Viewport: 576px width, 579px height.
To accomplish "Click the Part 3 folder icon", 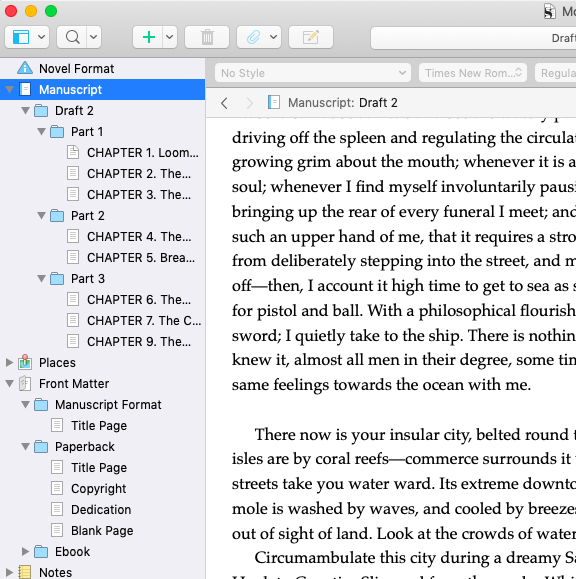I will [57, 278].
